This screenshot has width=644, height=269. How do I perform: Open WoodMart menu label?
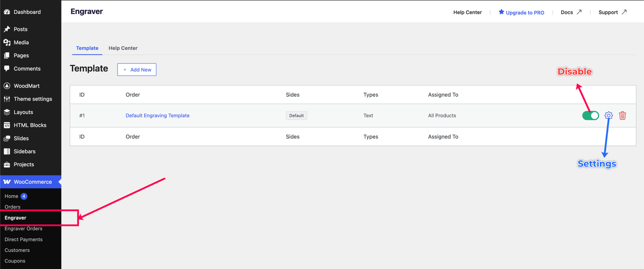pos(27,86)
